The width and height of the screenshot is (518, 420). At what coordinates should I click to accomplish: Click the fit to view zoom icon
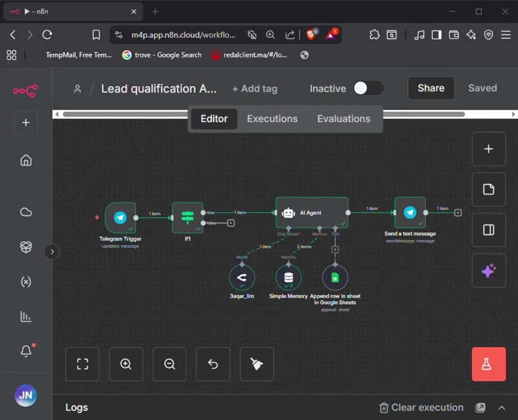tap(82, 364)
